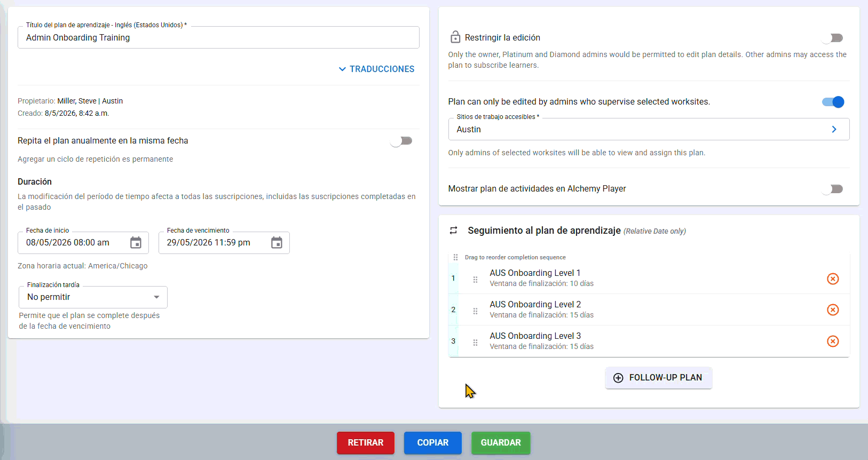868x460 pixels.
Task: Click the RETIRAR button
Action: (366, 443)
